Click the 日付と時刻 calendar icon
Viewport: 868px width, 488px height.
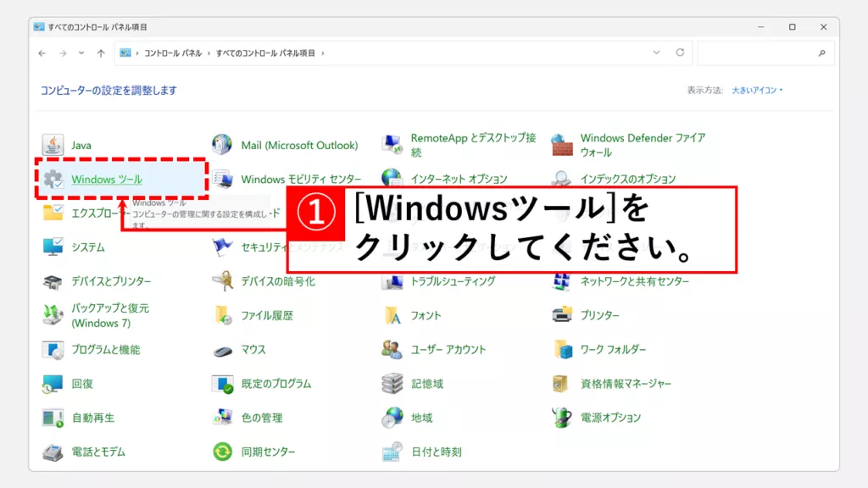pos(392,452)
